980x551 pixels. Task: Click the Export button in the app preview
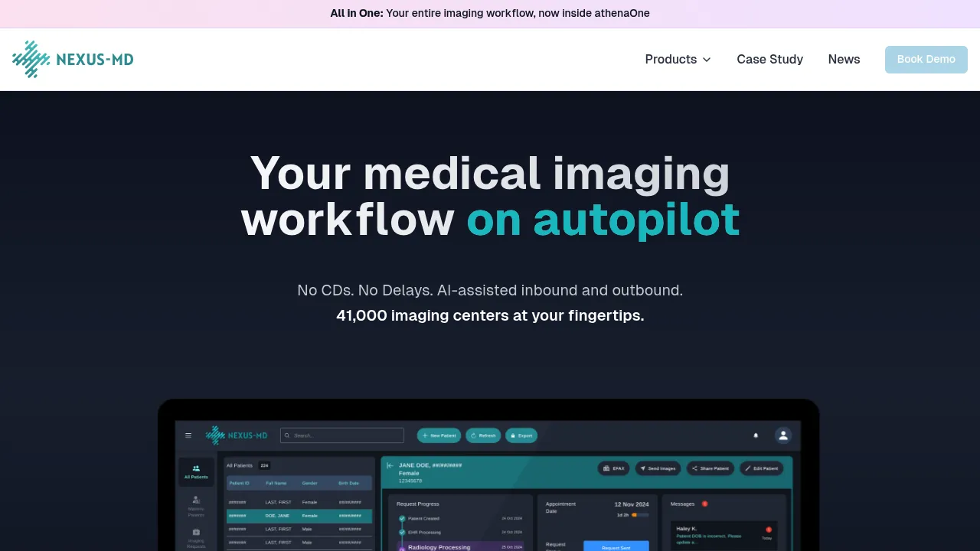coord(521,435)
